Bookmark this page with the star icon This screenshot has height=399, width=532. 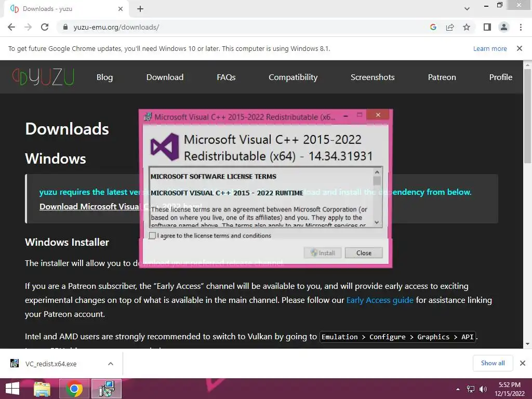tap(467, 27)
